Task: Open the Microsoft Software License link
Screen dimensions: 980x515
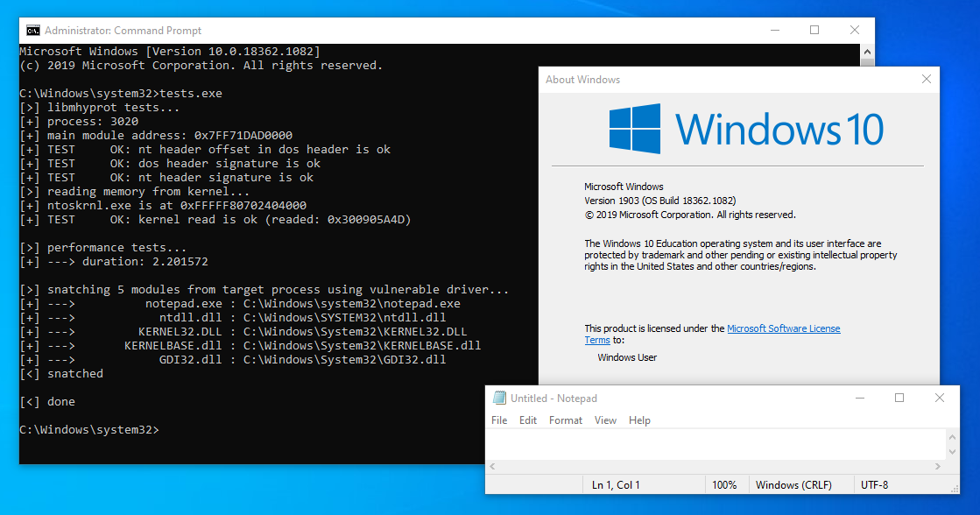Action: coord(783,328)
